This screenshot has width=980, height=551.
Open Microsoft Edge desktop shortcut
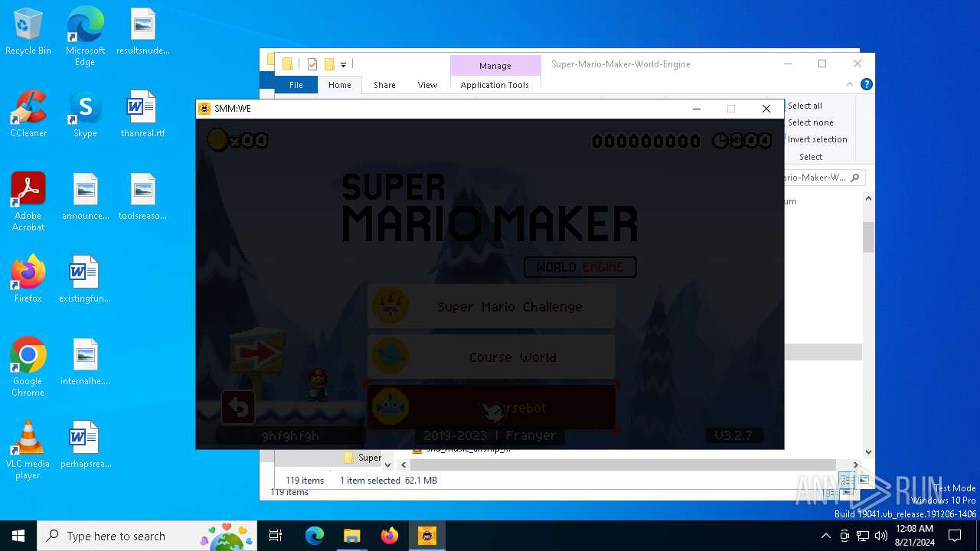pos(85,36)
